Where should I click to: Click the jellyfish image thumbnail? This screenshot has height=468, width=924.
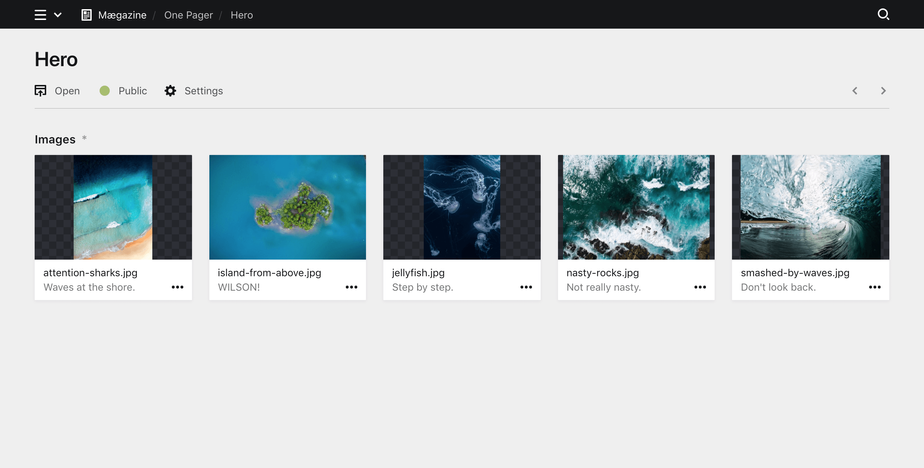[461, 207]
